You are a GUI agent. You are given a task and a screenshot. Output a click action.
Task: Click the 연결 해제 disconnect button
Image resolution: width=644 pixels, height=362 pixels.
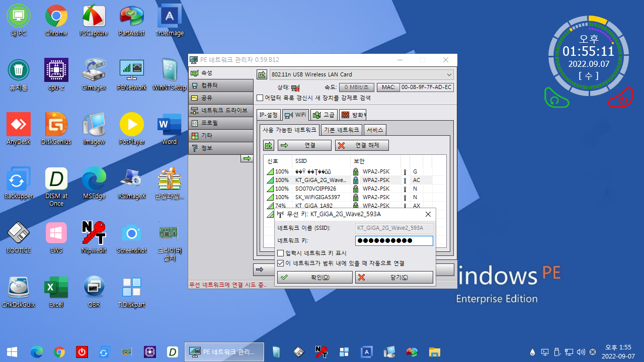click(362, 145)
